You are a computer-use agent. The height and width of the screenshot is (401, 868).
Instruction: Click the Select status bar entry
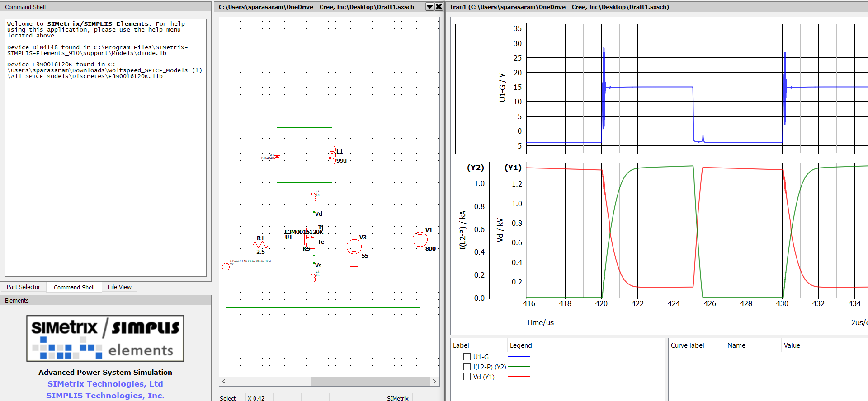point(228,398)
